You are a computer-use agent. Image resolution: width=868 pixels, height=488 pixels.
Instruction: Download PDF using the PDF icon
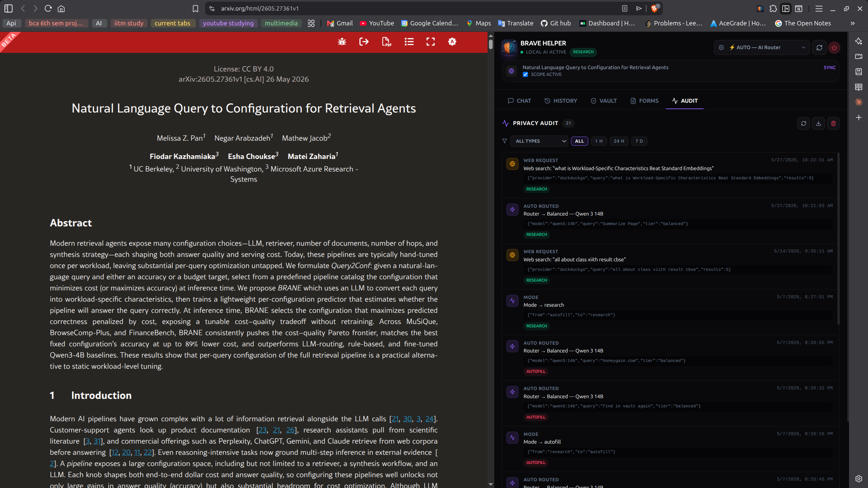tap(386, 42)
